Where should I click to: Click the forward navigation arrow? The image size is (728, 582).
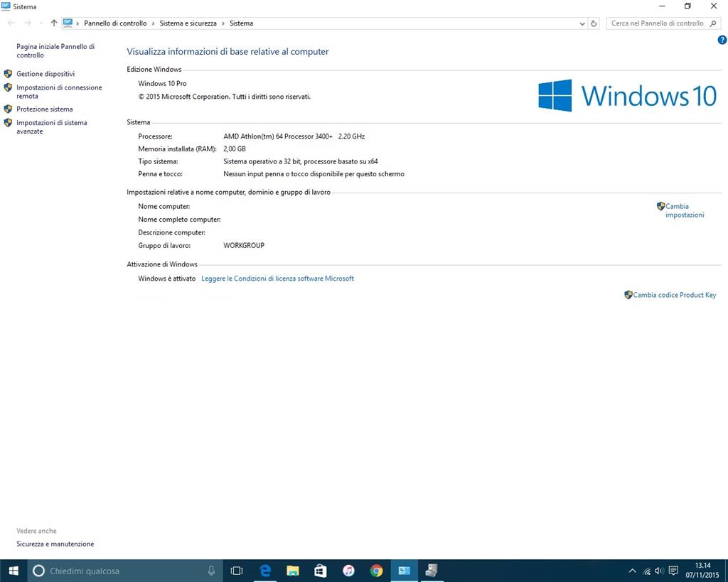28,23
